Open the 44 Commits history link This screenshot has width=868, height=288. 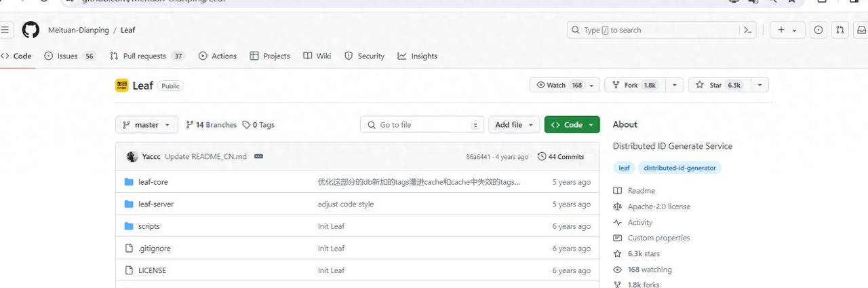(x=561, y=157)
